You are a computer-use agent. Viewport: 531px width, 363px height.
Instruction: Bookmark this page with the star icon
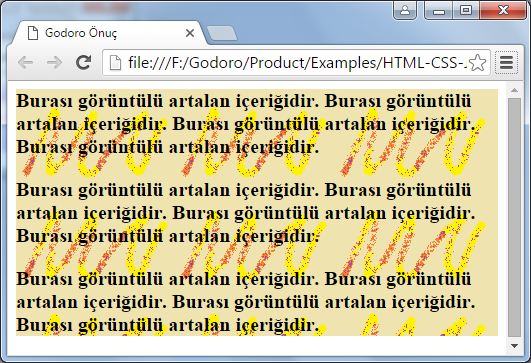tap(478, 63)
